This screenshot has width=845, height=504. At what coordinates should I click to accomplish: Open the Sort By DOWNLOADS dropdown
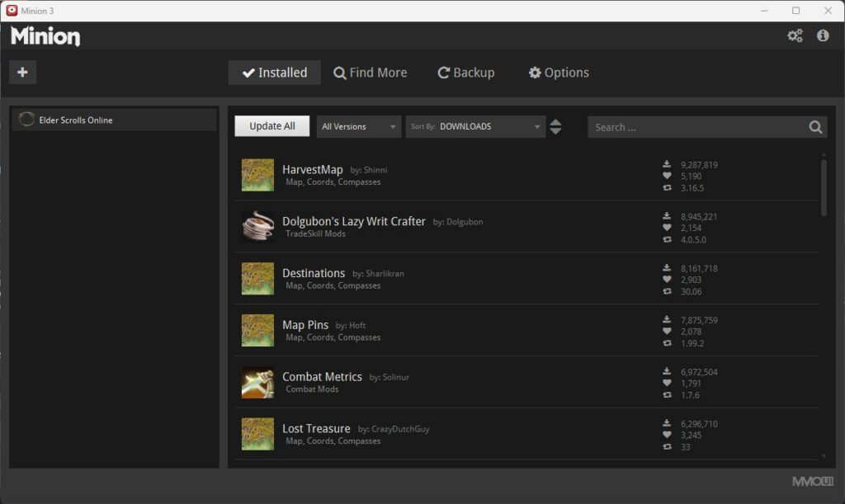pyautogui.click(x=475, y=126)
